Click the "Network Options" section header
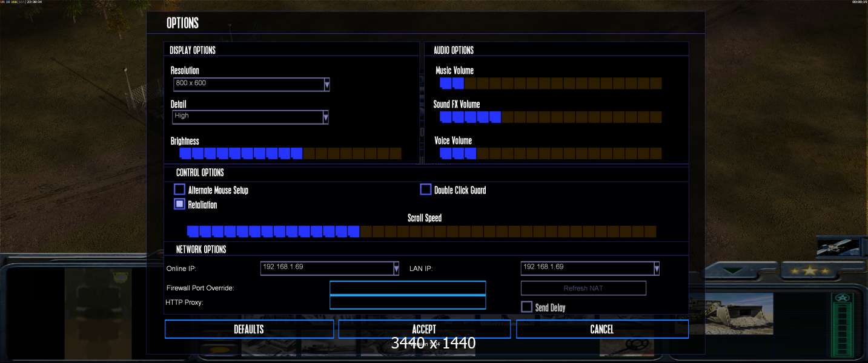 [201, 249]
